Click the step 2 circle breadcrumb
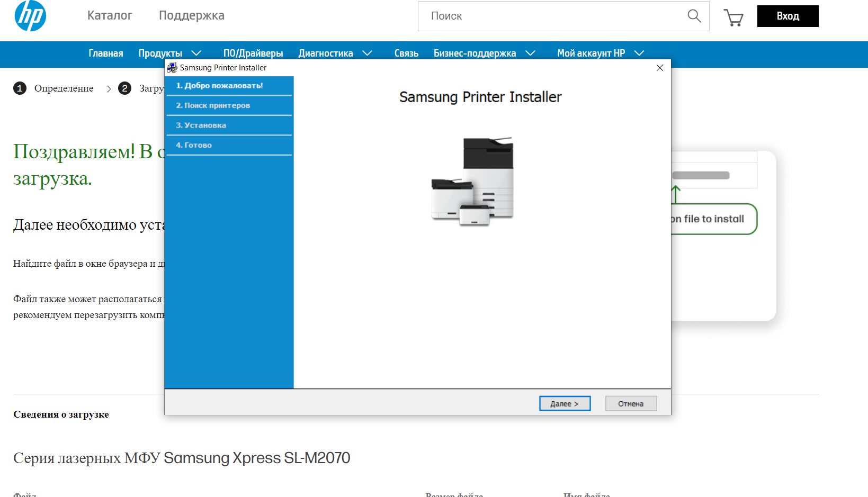The height and width of the screenshot is (497, 868). tap(124, 88)
